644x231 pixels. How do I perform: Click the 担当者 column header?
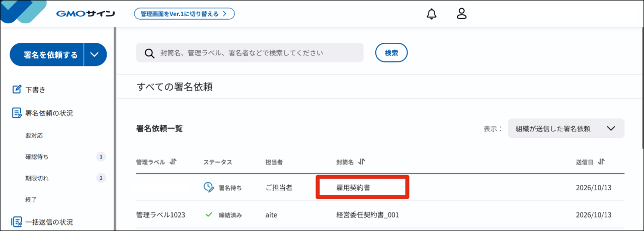[274, 163]
